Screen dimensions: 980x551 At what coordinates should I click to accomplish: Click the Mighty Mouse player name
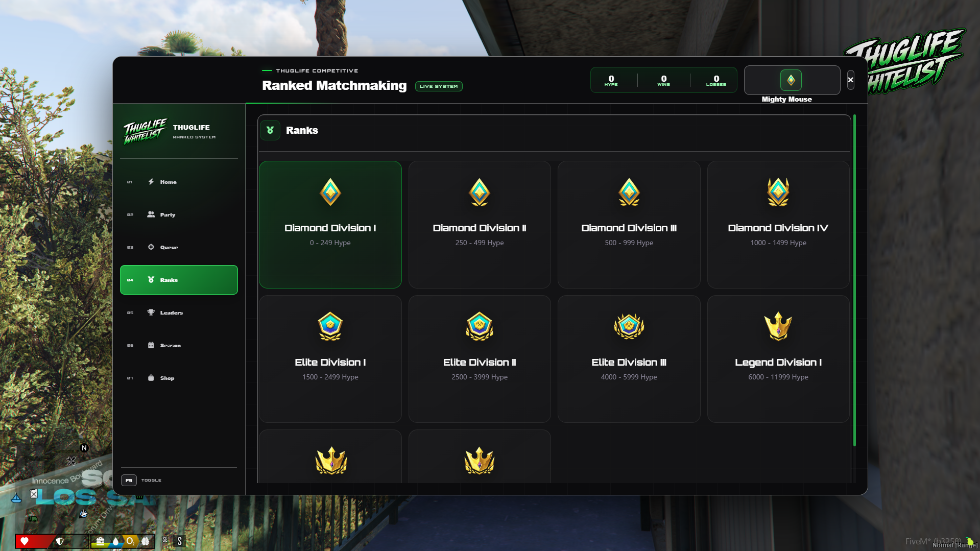point(787,99)
